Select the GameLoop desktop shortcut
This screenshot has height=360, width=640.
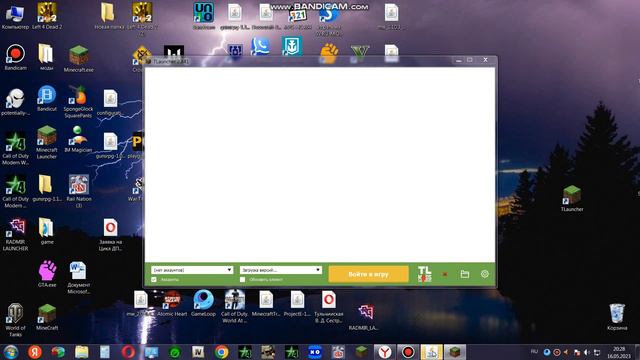coord(203,304)
